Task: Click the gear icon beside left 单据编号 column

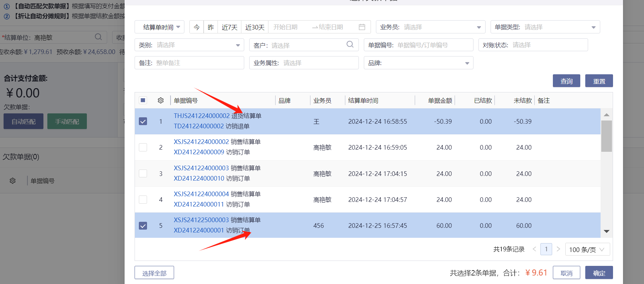Action: [x=13, y=181]
